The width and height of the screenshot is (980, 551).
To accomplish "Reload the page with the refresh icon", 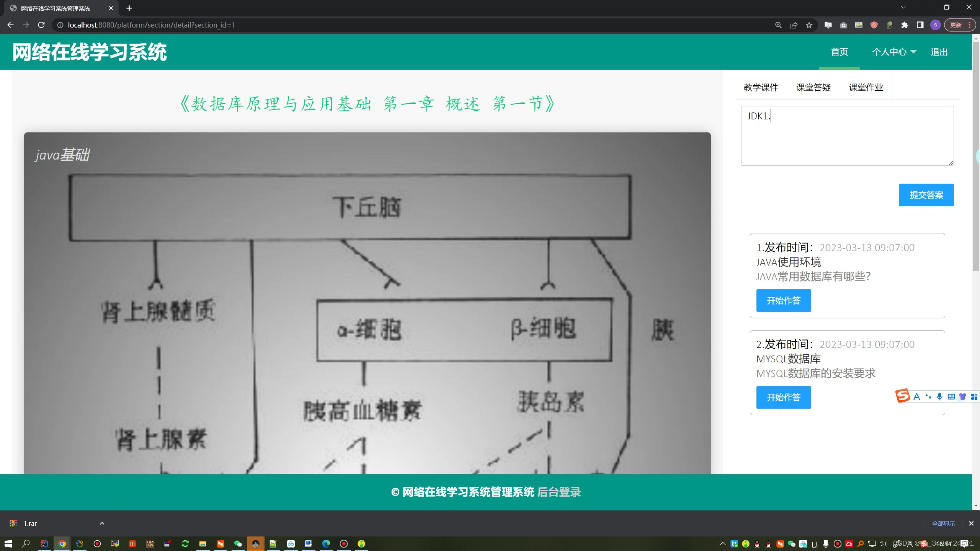I will pos(41,25).
